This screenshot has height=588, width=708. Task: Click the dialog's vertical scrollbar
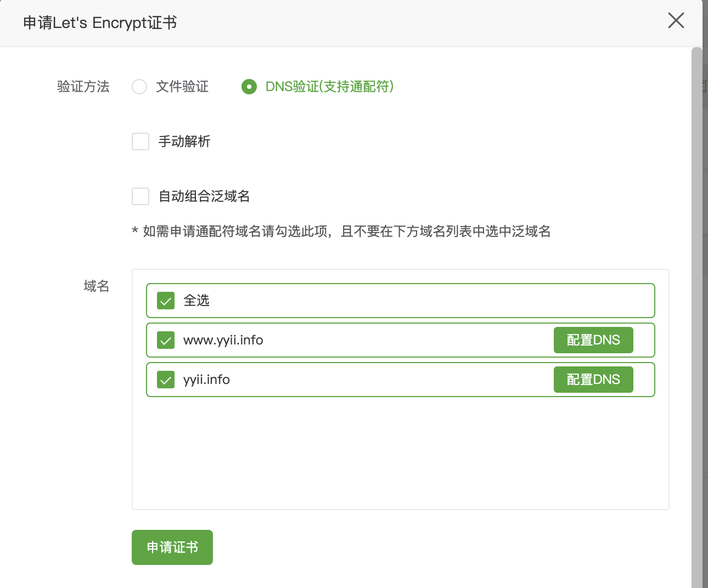pyautogui.click(x=696, y=318)
